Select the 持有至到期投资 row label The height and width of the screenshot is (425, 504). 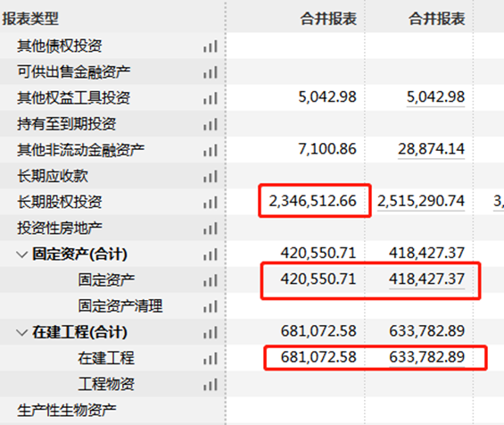click(x=67, y=124)
